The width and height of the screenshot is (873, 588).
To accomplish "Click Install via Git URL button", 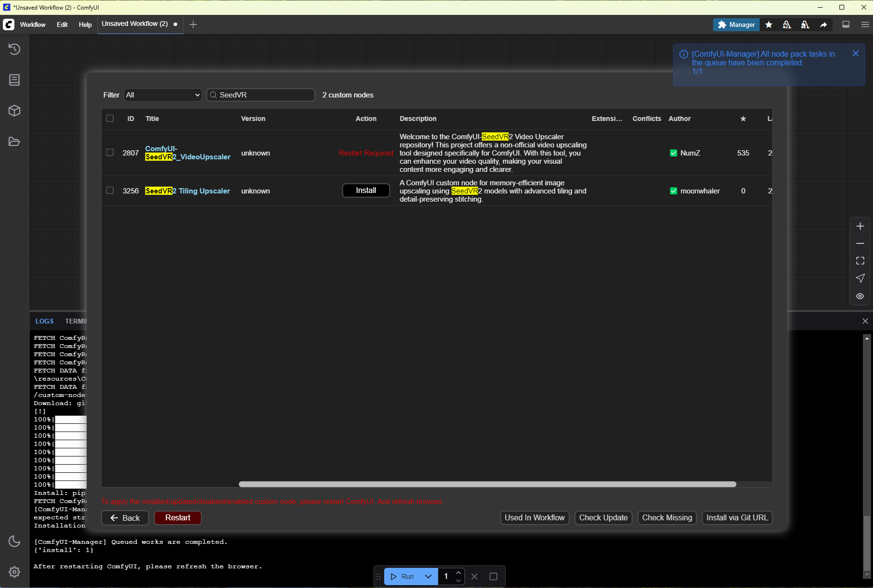I will (x=737, y=518).
